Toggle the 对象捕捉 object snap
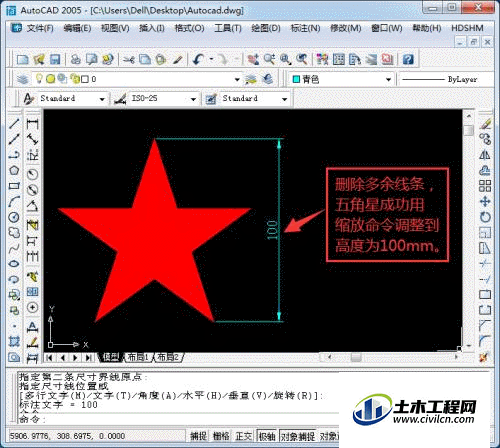 [x=298, y=436]
